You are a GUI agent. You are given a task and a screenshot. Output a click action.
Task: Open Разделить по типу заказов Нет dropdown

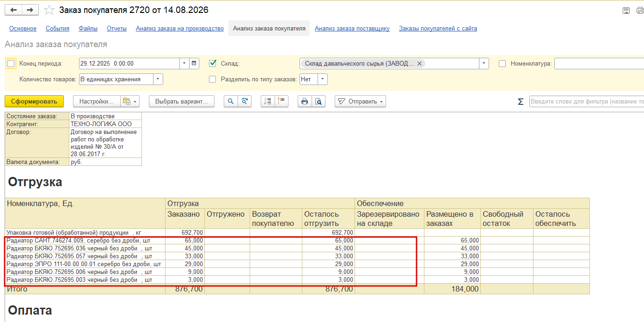click(323, 79)
